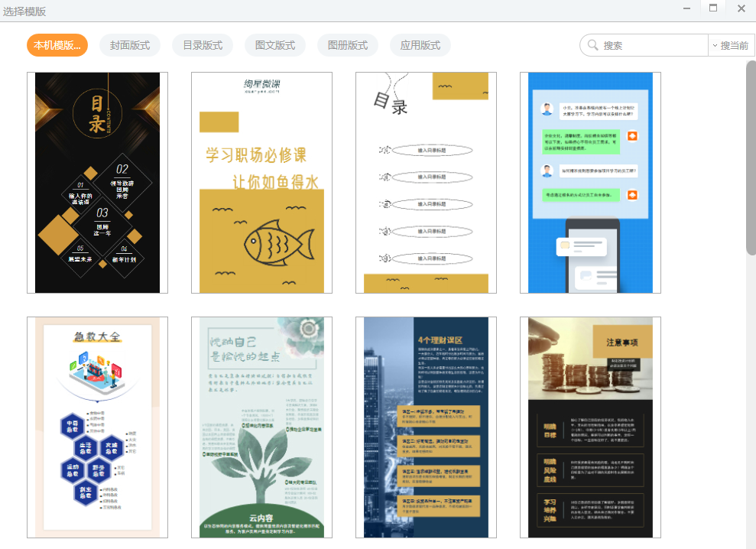Choose the green plant 云内容 template
This screenshot has width=756, height=549.
(261, 427)
